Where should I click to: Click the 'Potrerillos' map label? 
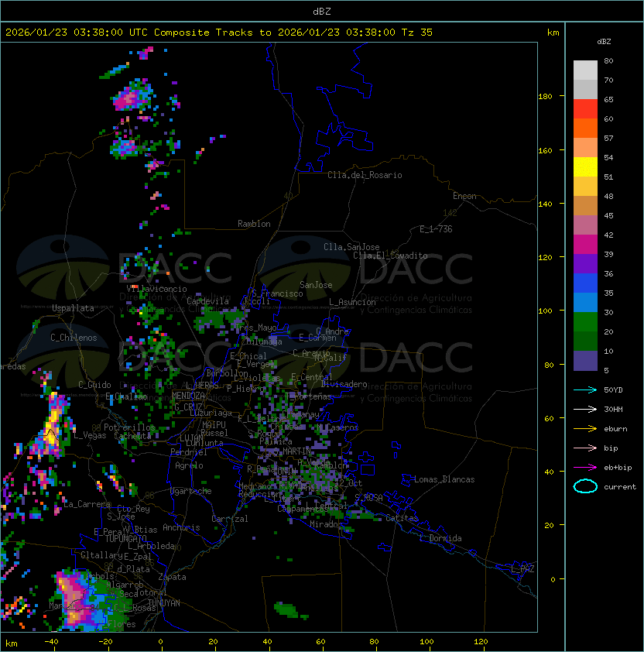(129, 427)
